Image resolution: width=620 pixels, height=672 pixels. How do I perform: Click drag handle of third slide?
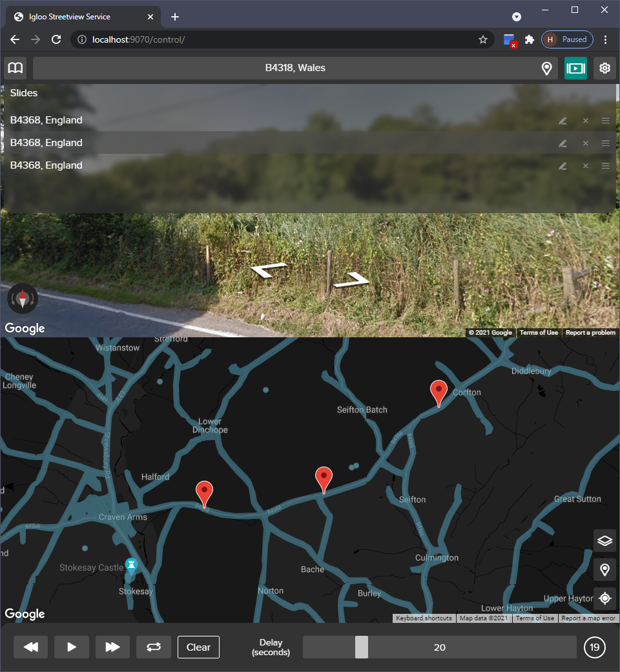pyautogui.click(x=605, y=166)
